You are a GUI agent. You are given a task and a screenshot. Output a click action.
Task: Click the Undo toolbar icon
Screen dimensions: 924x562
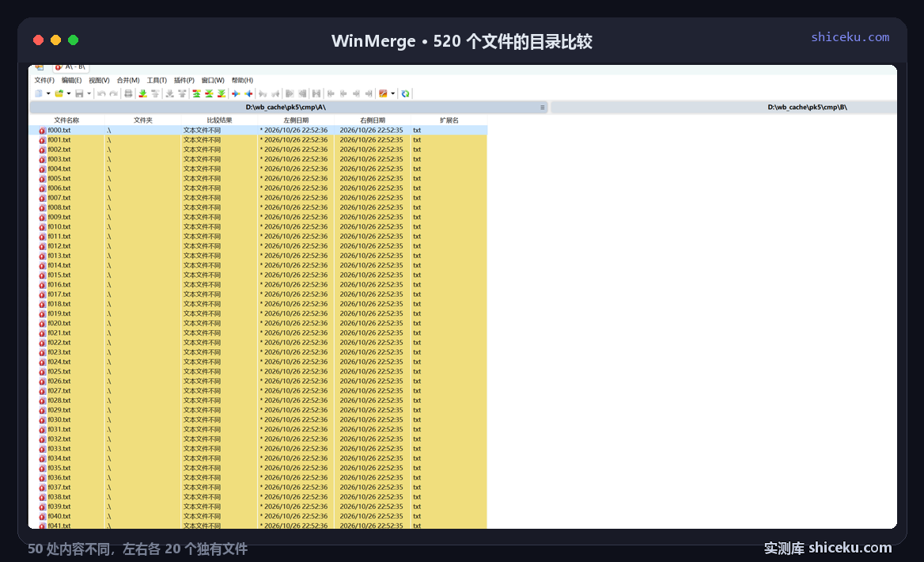tap(101, 93)
